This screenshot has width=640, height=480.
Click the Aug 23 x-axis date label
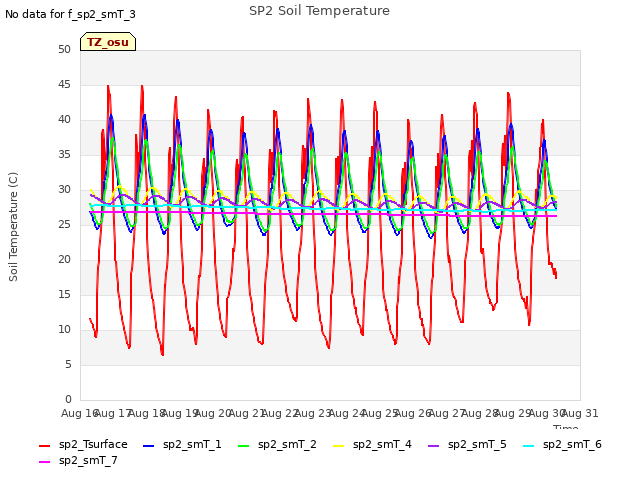313,413
